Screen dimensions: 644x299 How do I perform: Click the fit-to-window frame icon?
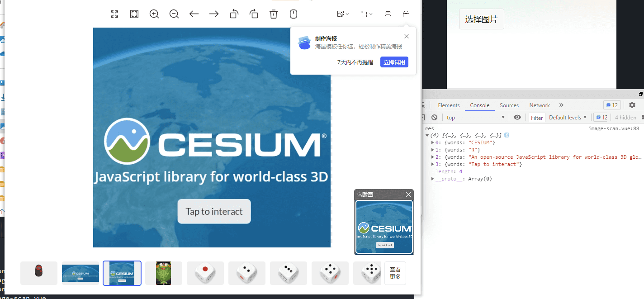click(x=134, y=14)
